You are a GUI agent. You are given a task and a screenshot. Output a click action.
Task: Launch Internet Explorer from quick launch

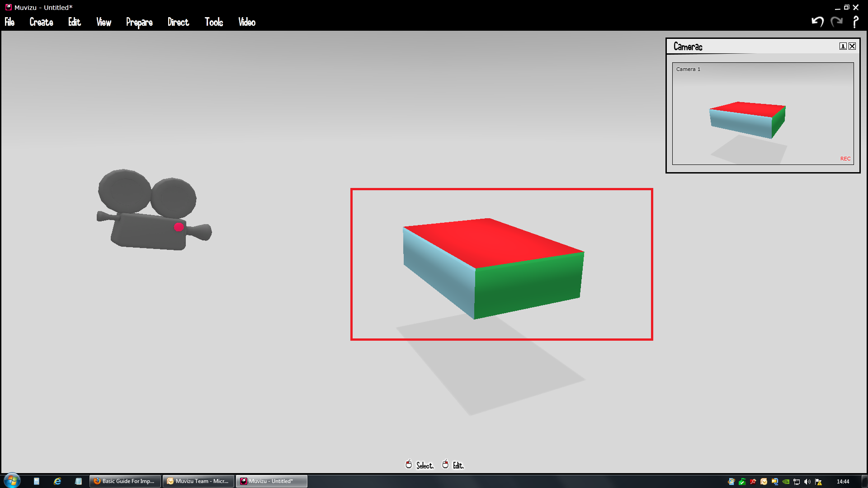point(57,481)
